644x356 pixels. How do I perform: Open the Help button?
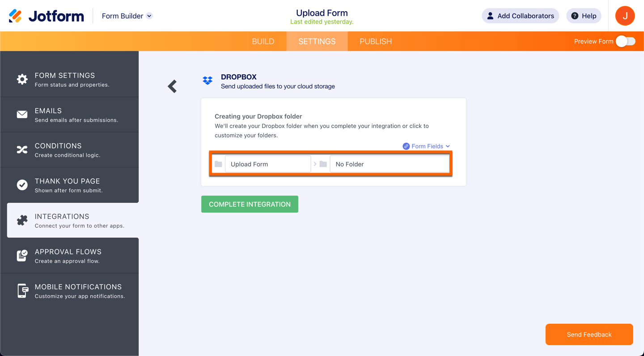tap(584, 16)
